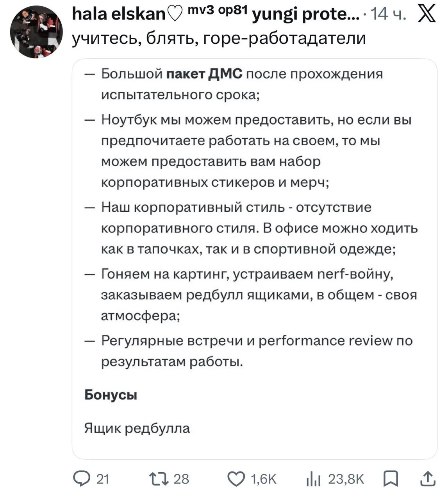The height and width of the screenshot is (500, 448).
Task: Click the X logo in the corner
Action: [x=427, y=15]
